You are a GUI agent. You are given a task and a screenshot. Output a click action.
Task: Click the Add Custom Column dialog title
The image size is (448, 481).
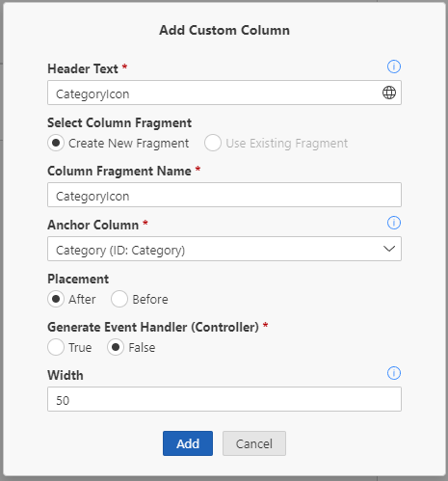[x=224, y=30]
